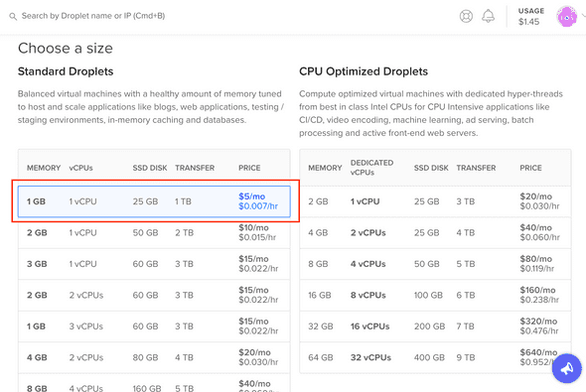Open the support lifebuoy icon
The height and width of the screenshot is (392, 586).
466,16
